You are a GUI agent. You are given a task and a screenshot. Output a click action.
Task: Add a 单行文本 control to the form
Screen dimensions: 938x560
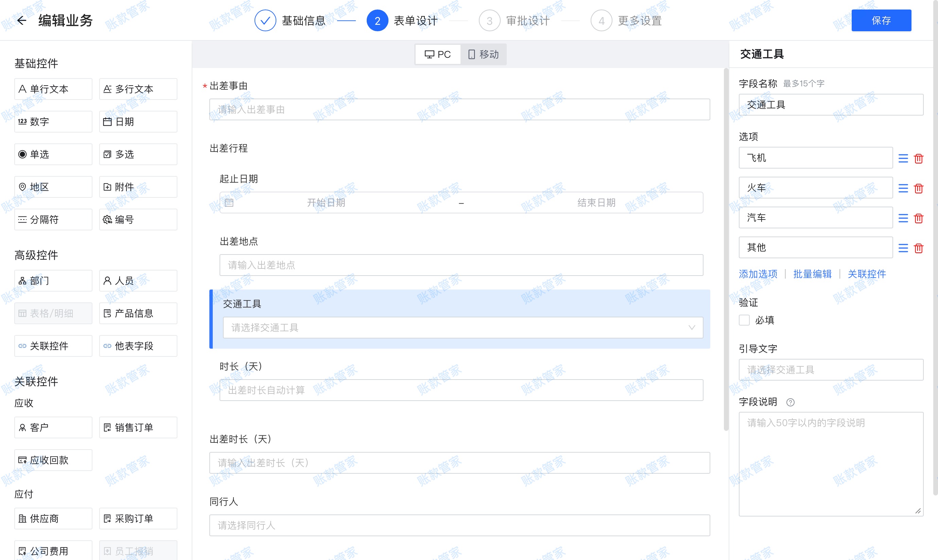coord(53,89)
